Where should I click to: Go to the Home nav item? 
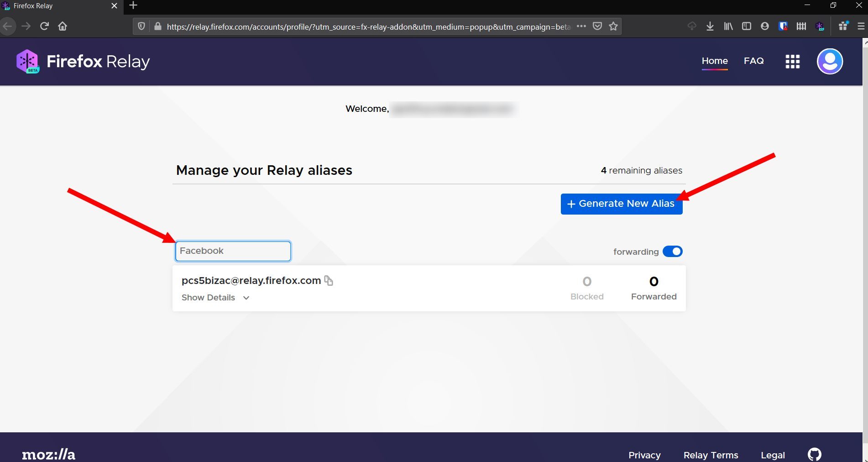tap(715, 61)
